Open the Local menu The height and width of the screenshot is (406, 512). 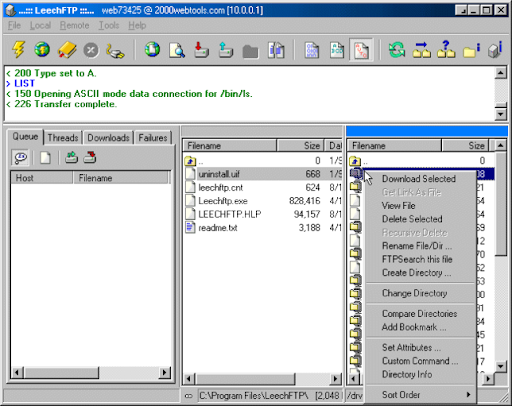pyautogui.click(x=40, y=25)
